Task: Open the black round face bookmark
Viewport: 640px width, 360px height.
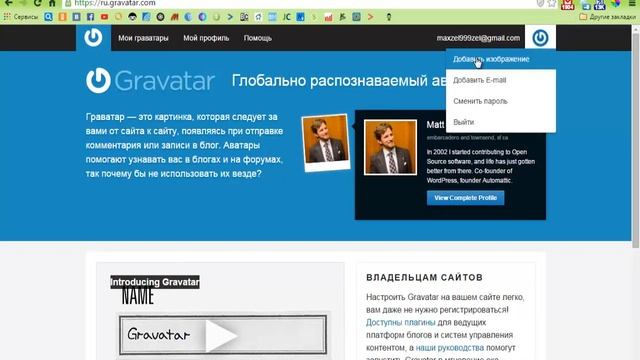Action: [132, 17]
